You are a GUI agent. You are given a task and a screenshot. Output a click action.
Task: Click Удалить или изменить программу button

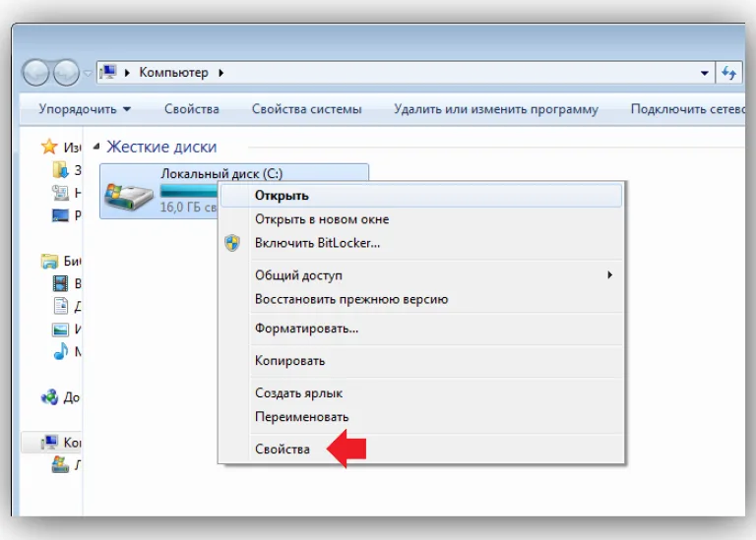[496, 109]
